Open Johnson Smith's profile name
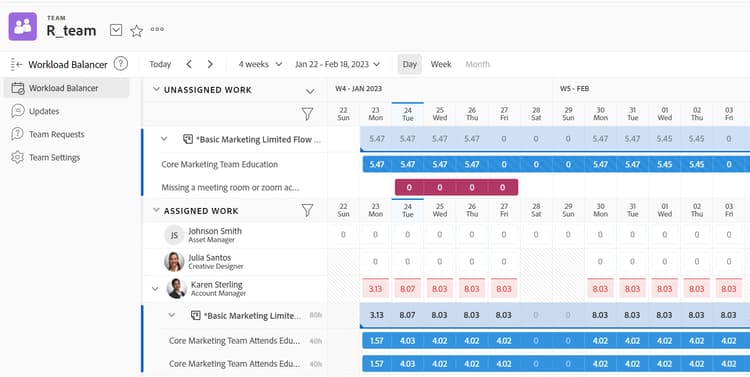Image resolution: width=750 pixels, height=377 pixels. point(215,231)
